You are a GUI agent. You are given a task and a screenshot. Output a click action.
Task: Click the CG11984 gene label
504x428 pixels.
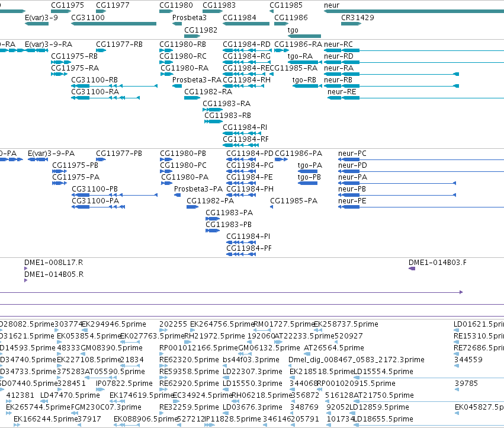click(x=239, y=18)
